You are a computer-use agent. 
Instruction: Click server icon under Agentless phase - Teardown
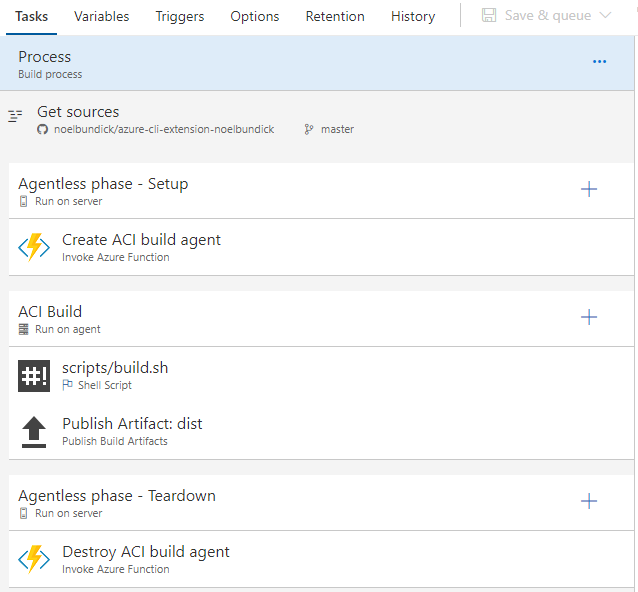click(x=24, y=513)
